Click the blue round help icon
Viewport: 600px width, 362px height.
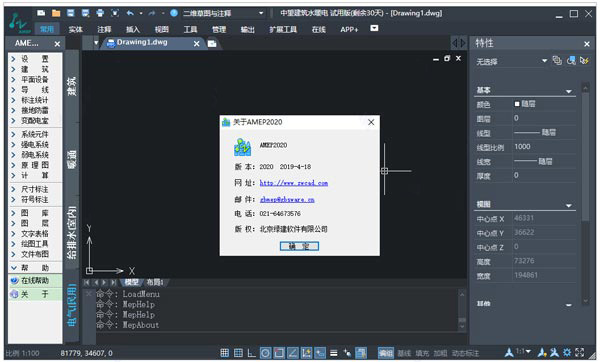pyautogui.click(x=174, y=13)
